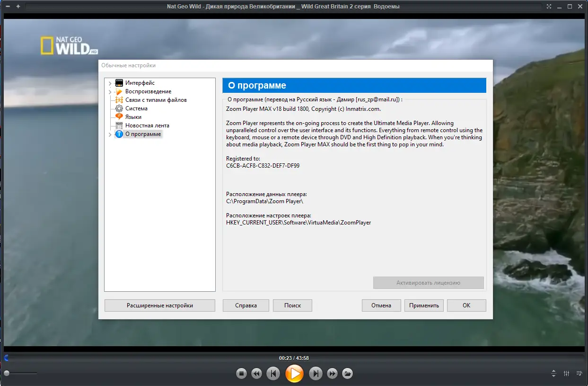Select the О программе tree item
The image size is (588, 386).
click(143, 134)
